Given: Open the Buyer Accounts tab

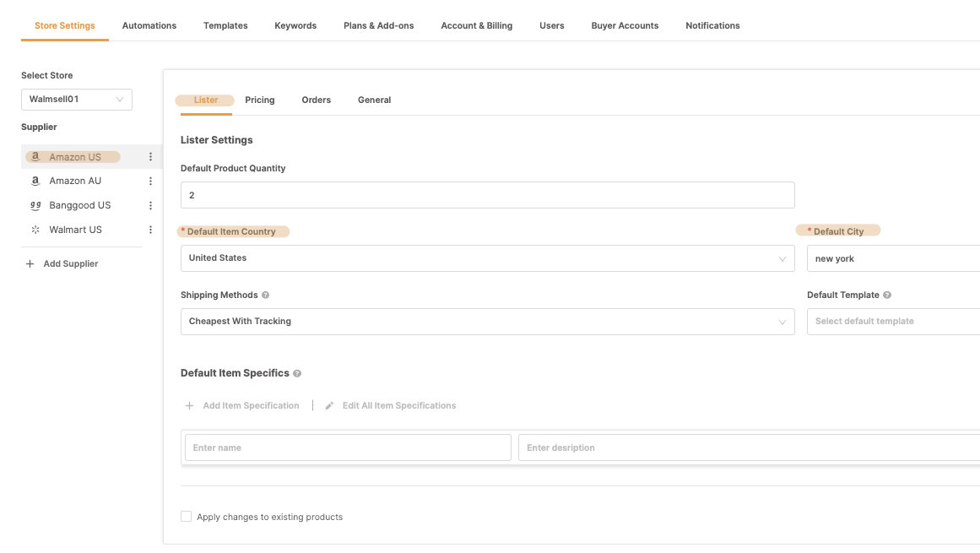Looking at the screenshot, I should point(625,25).
